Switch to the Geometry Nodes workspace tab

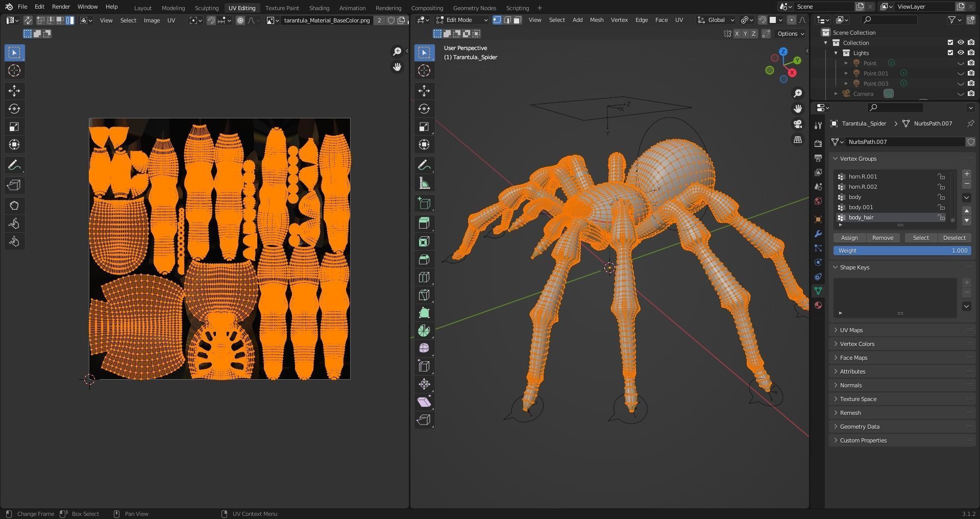[474, 8]
